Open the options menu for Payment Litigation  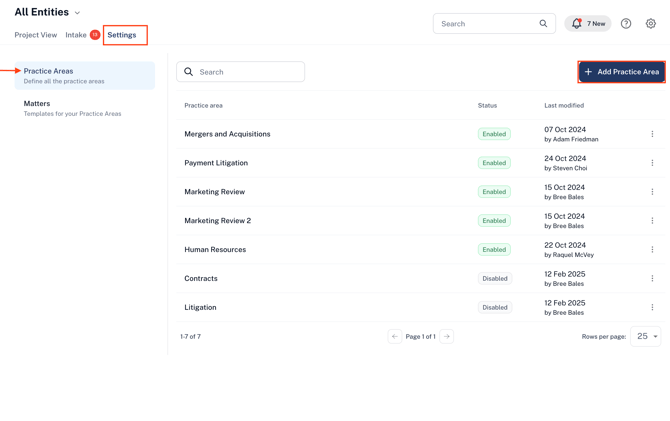tap(652, 163)
